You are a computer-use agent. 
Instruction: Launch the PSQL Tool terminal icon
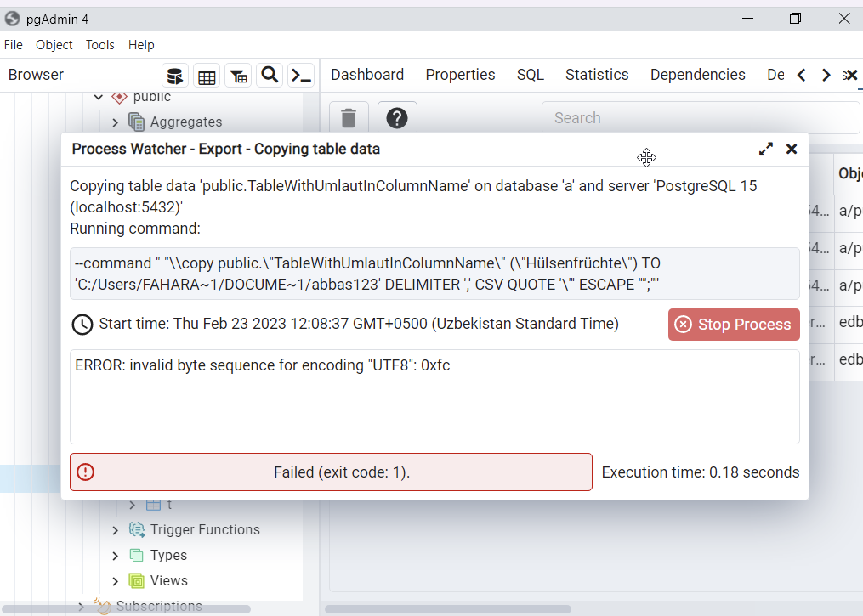pos(301,75)
